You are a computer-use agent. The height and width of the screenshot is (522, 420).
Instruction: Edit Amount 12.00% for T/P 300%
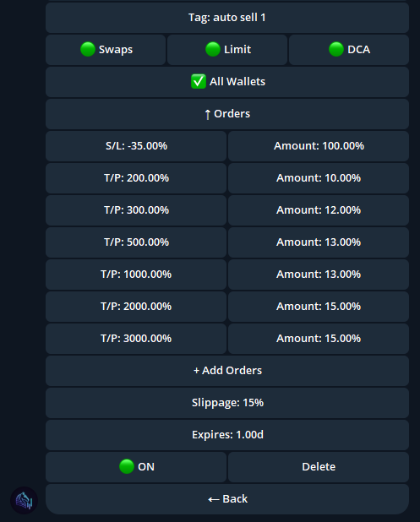click(319, 210)
